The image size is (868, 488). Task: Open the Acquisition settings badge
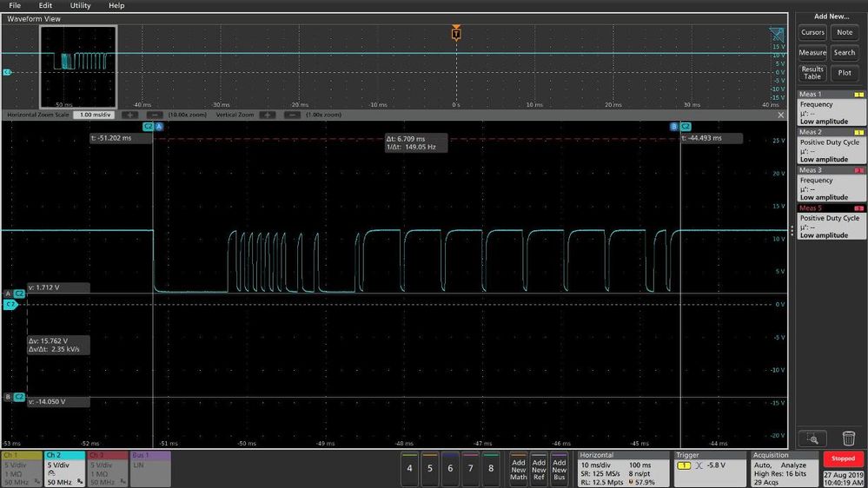point(785,469)
